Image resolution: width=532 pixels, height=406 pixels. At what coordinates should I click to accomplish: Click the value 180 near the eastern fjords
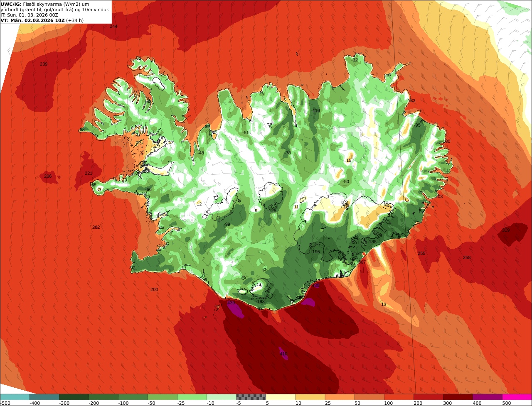(446, 141)
